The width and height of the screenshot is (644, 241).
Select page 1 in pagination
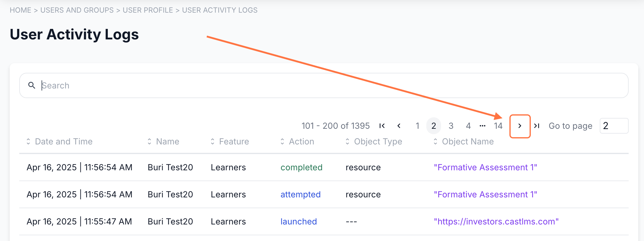417,126
